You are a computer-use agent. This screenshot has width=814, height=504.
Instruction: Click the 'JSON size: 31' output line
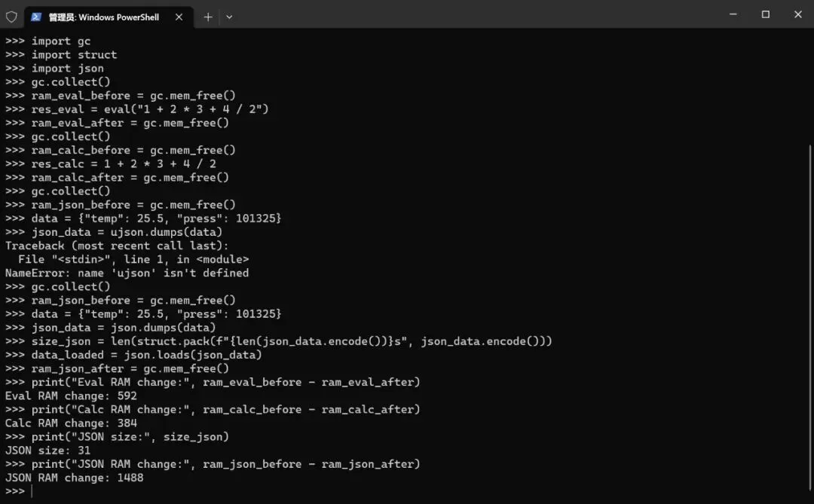[47, 451]
